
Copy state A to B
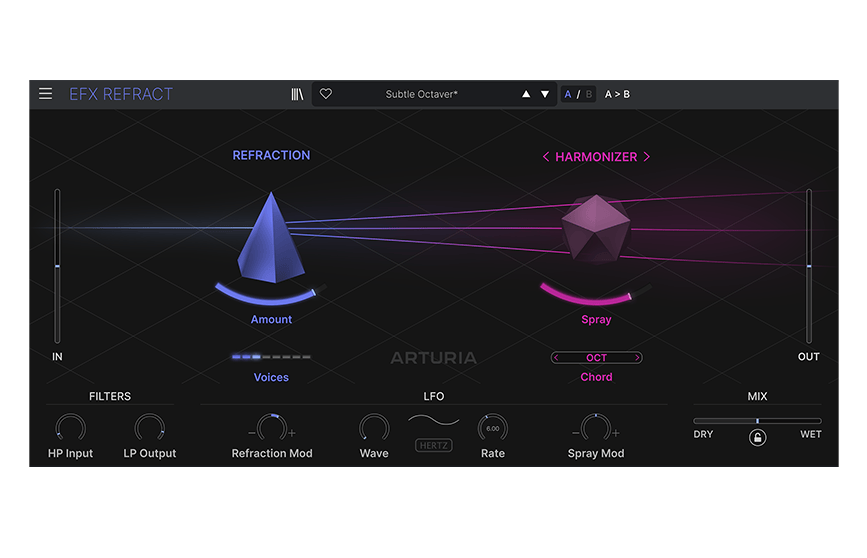(x=617, y=94)
